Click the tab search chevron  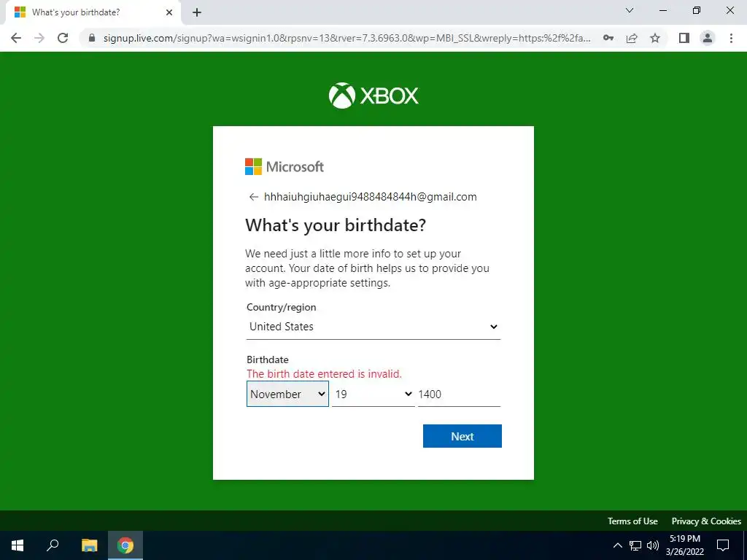point(630,10)
